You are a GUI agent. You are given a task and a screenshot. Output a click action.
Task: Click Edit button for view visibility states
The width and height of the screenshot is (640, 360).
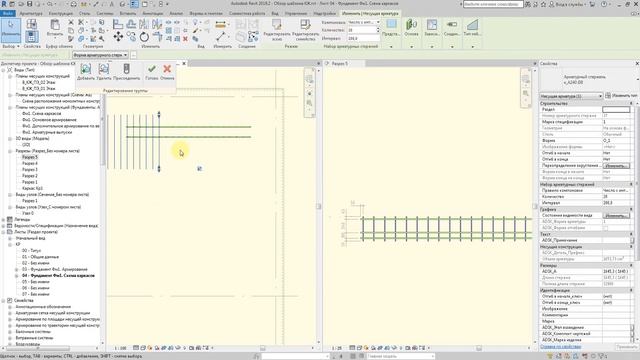(x=616, y=216)
